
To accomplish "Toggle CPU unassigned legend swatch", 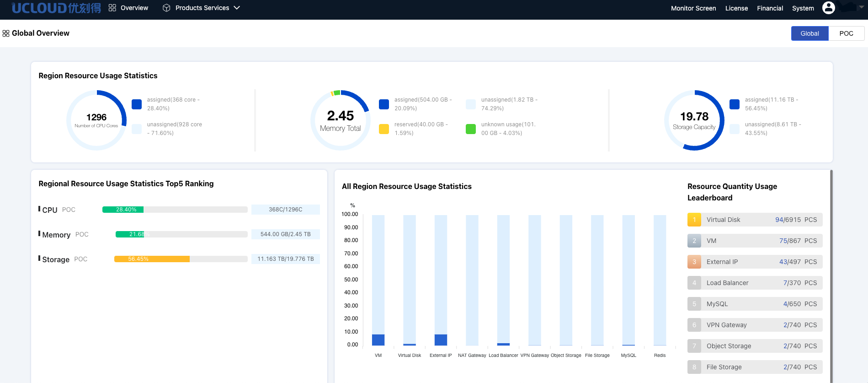I will pyautogui.click(x=137, y=129).
